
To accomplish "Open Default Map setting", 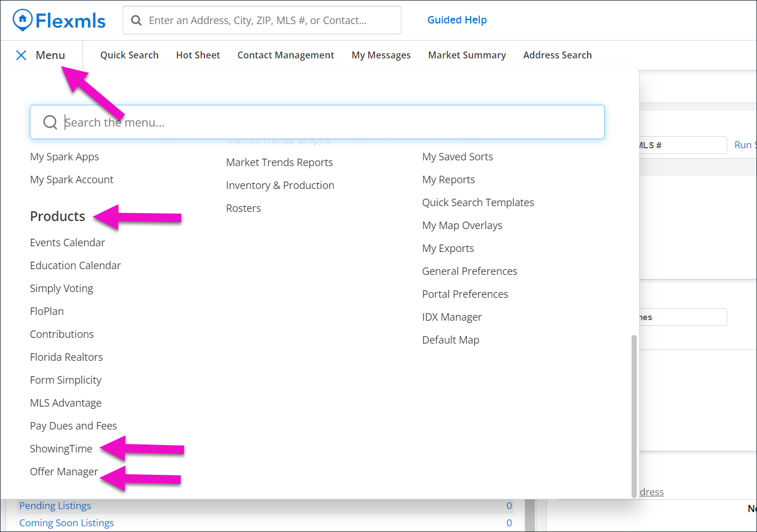I will (451, 340).
